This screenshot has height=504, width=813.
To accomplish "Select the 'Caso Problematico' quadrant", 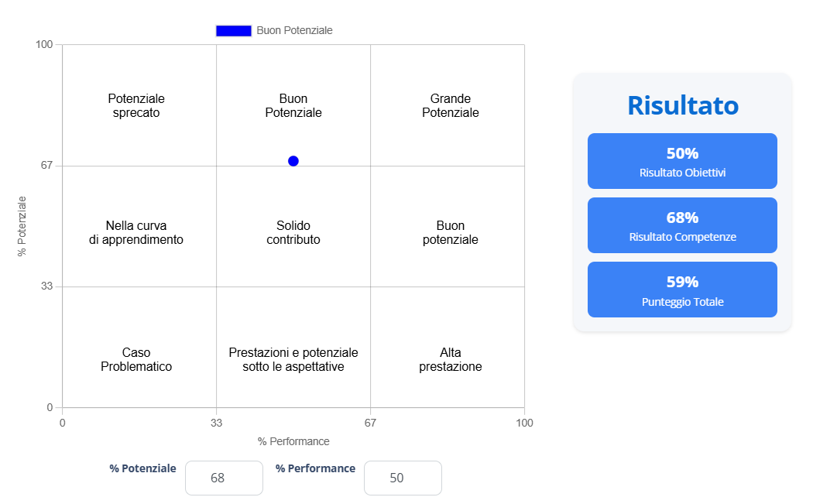I will point(136,359).
